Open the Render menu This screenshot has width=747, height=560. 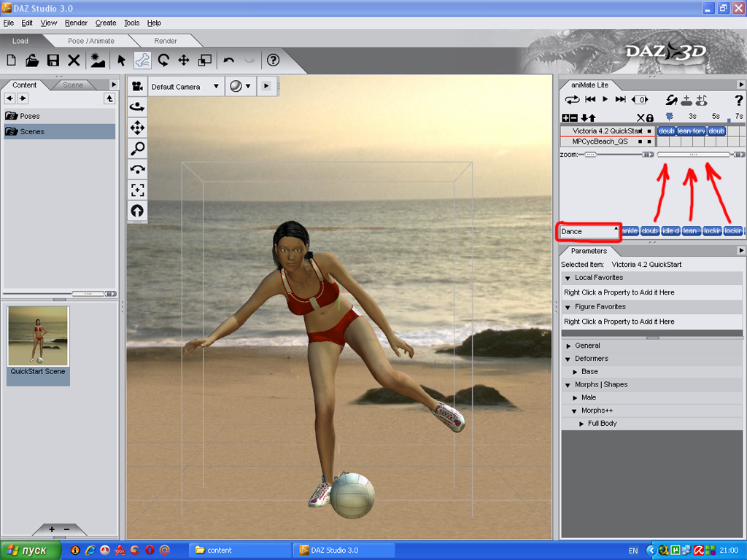point(76,23)
